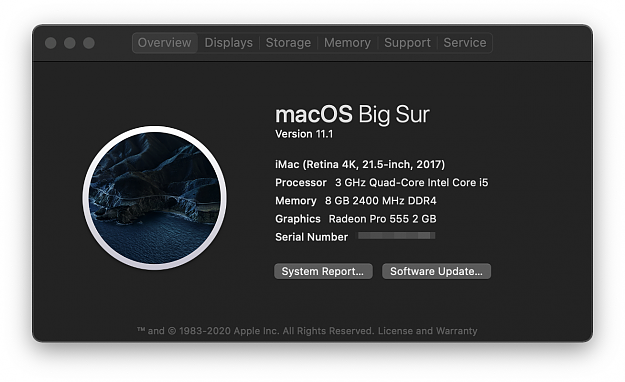Viewport: 625px width, 382px height.
Task: Open the Service tab
Action: tap(465, 43)
